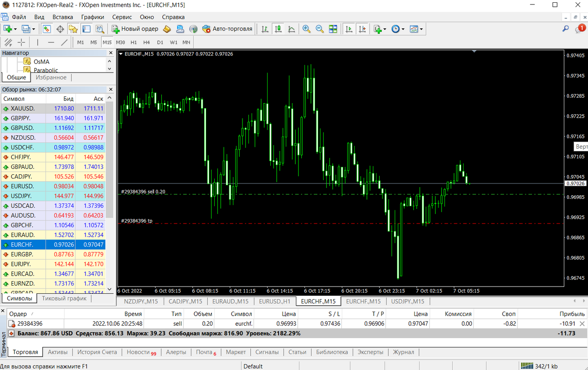
Task: Switch timeframe to D1
Action: tap(160, 42)
